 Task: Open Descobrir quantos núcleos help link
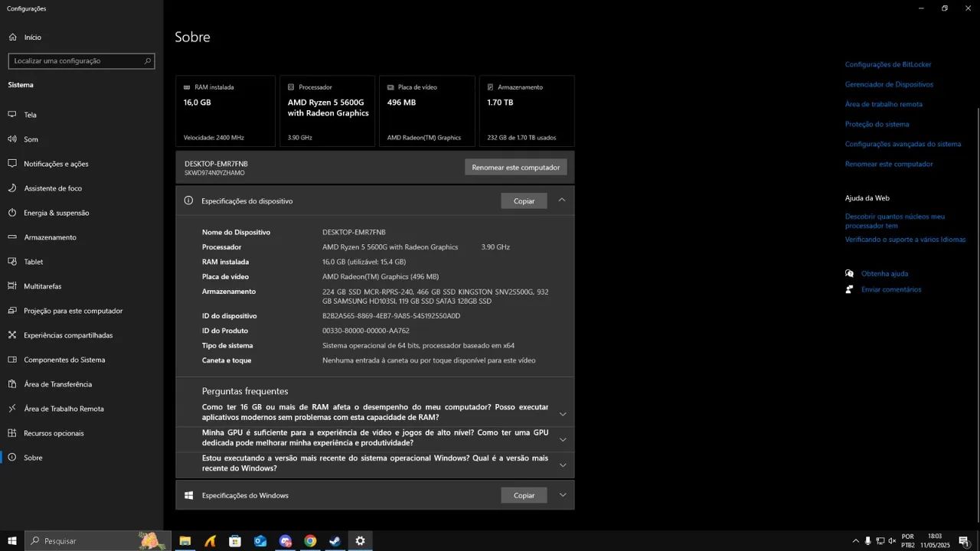coord(895,221)
